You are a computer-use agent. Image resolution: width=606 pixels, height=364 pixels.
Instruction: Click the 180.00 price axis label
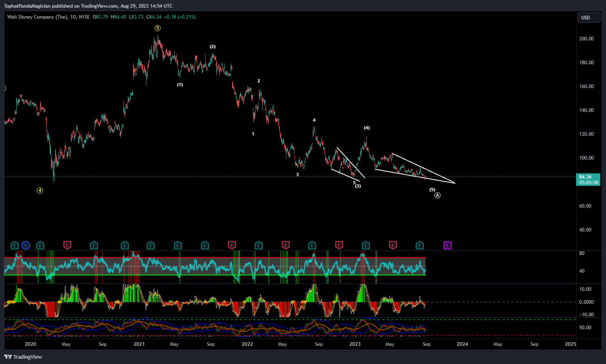tap(586, 63)
